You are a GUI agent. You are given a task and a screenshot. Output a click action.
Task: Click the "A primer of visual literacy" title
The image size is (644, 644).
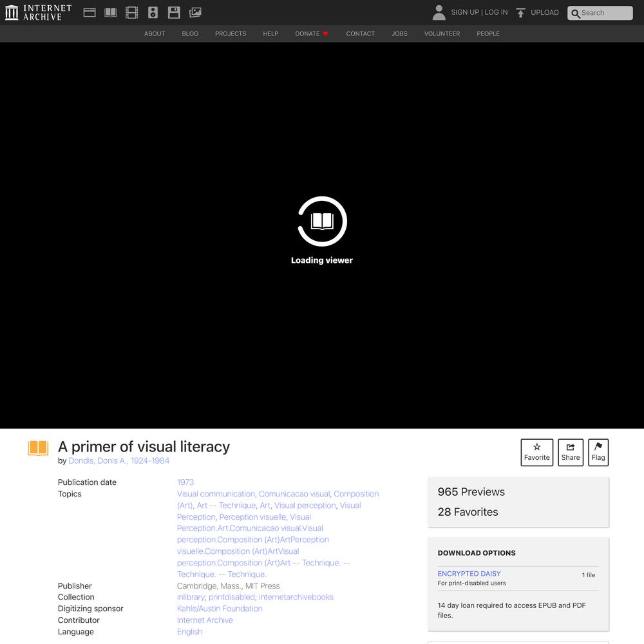(x=144, y=447)
